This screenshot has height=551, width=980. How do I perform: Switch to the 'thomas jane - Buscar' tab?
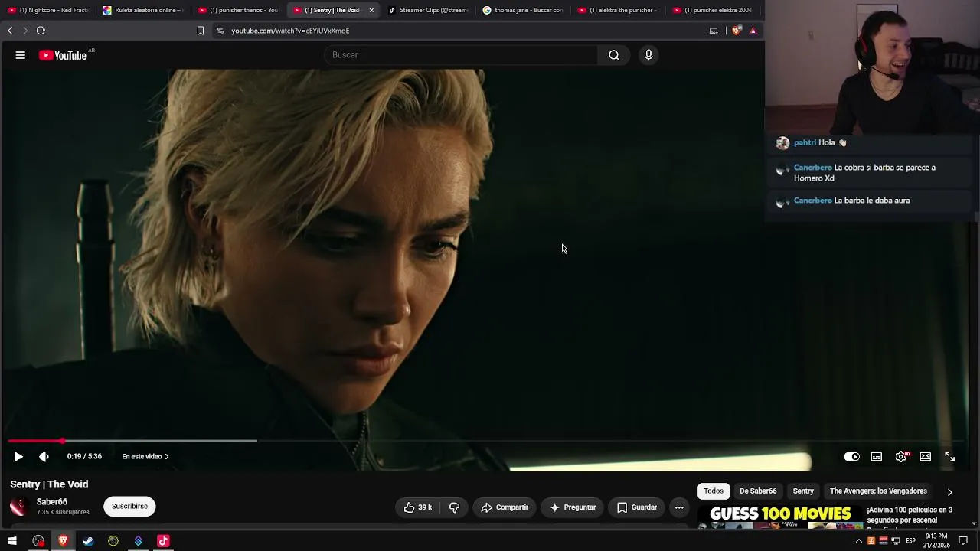click(x=523, y=10)
